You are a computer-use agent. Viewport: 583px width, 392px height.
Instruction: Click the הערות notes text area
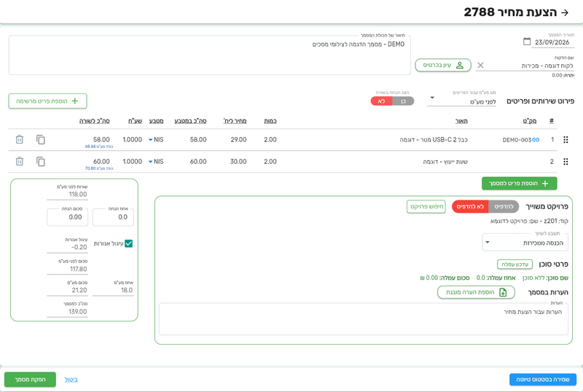click(363, 319)
